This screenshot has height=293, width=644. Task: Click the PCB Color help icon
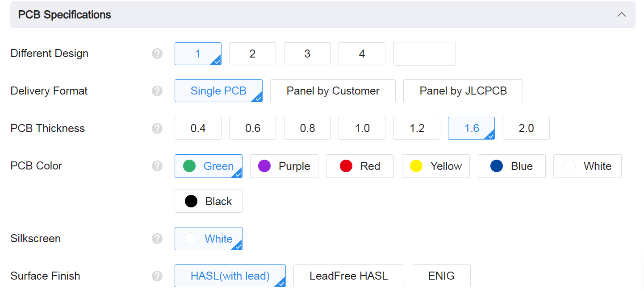pos(157,166)
